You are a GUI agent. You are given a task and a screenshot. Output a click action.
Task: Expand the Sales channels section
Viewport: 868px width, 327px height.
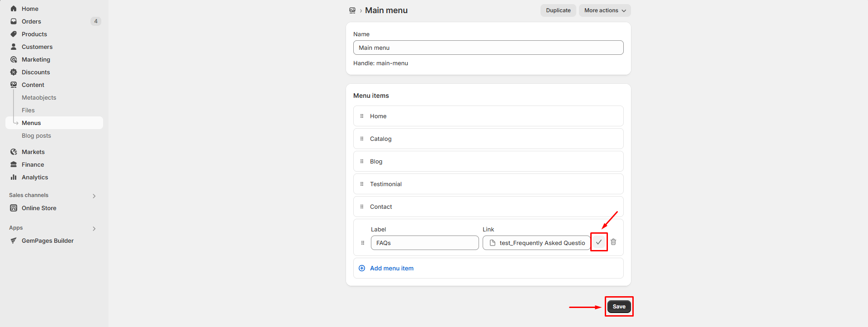tap(94, 196)
